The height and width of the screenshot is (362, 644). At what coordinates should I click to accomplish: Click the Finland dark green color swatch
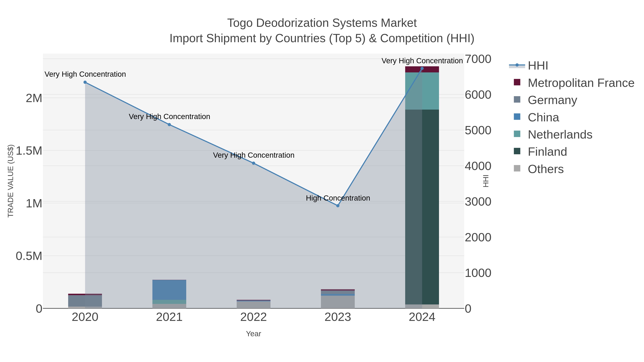click(517, 151)
